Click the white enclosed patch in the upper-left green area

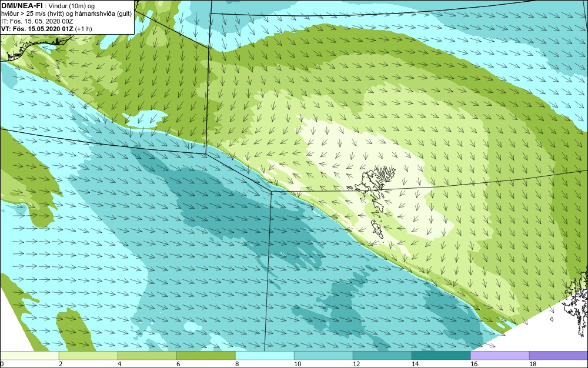145,118
